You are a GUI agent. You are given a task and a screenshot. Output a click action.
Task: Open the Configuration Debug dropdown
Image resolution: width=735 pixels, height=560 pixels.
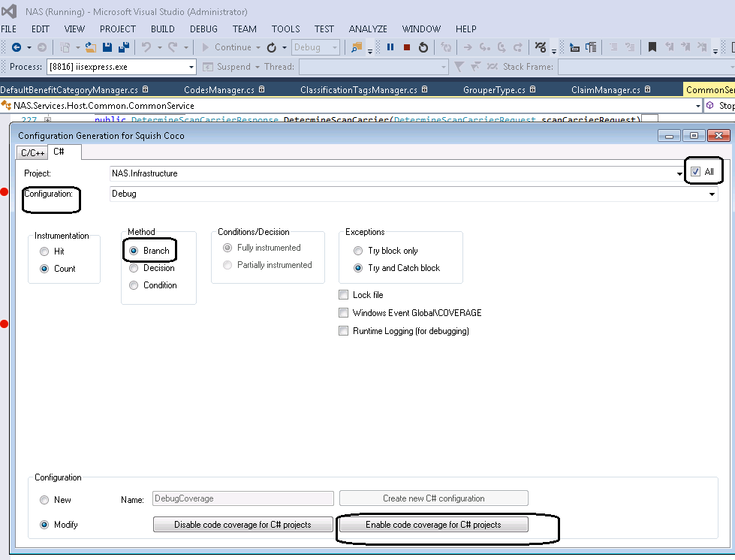711,194
